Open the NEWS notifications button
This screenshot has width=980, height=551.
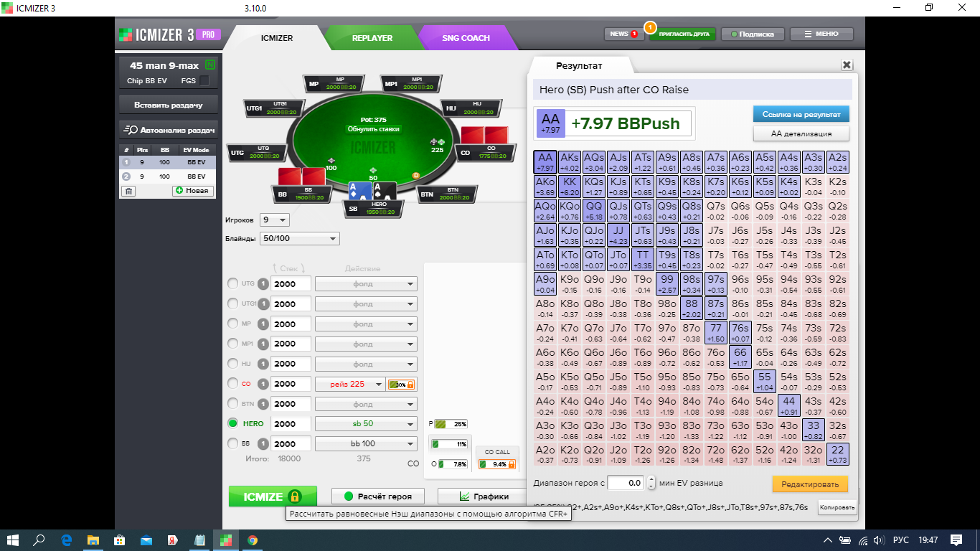coord(623,34)
